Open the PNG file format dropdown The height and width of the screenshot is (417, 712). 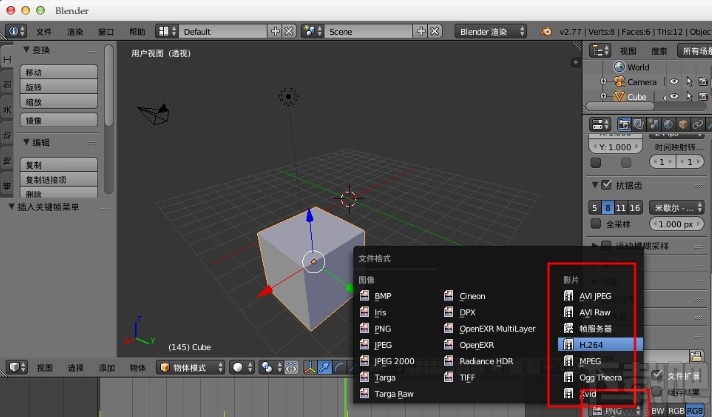click(617, 411)
